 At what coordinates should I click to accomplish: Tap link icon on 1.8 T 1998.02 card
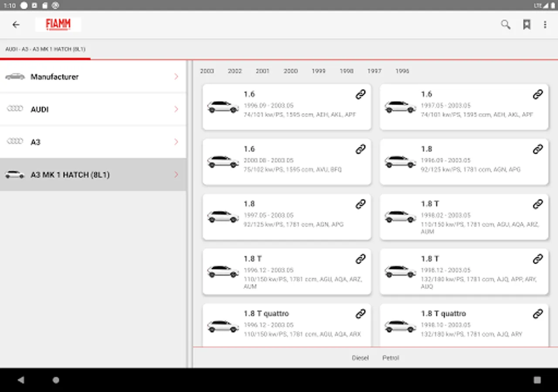[538, 204]
